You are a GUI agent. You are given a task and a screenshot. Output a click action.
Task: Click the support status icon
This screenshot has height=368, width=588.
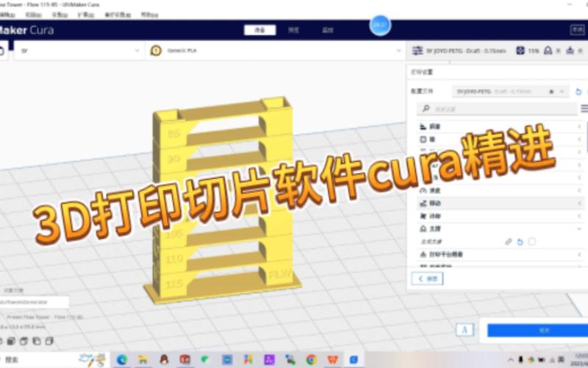pos(548,50)
